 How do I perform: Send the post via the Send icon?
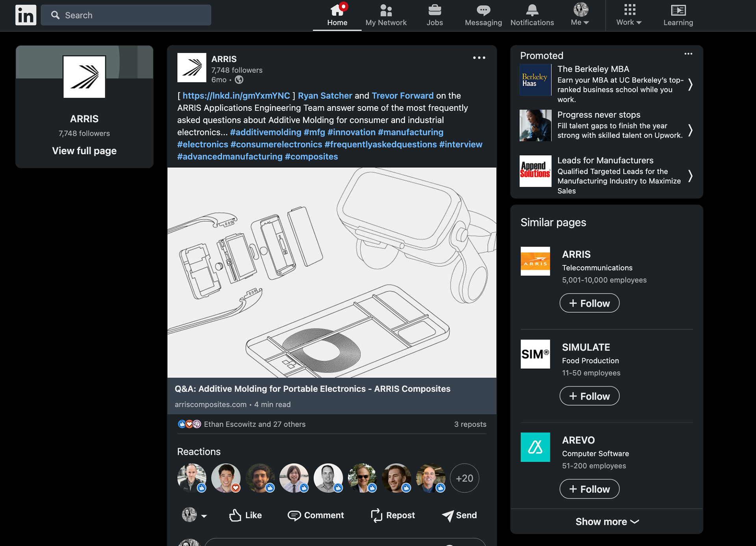coord(459,515)
